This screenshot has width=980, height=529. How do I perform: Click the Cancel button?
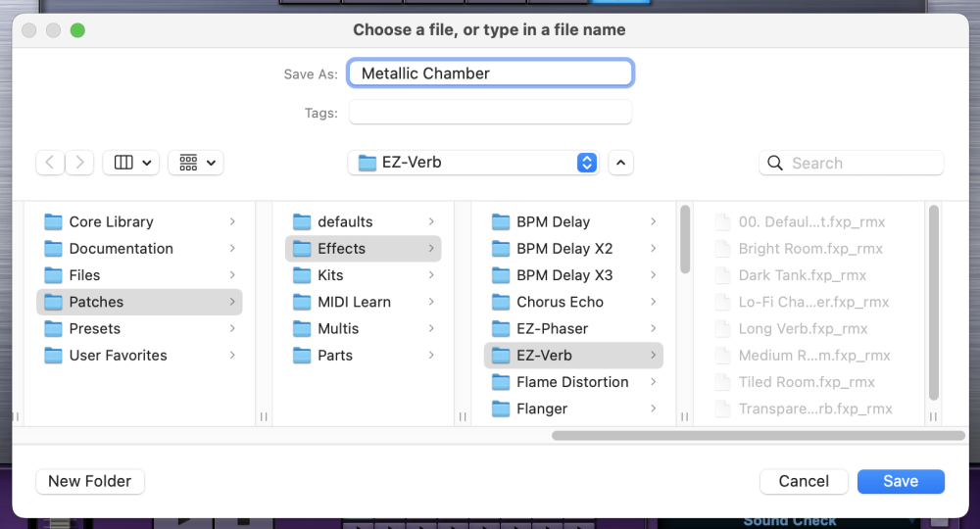coord(804,481)
